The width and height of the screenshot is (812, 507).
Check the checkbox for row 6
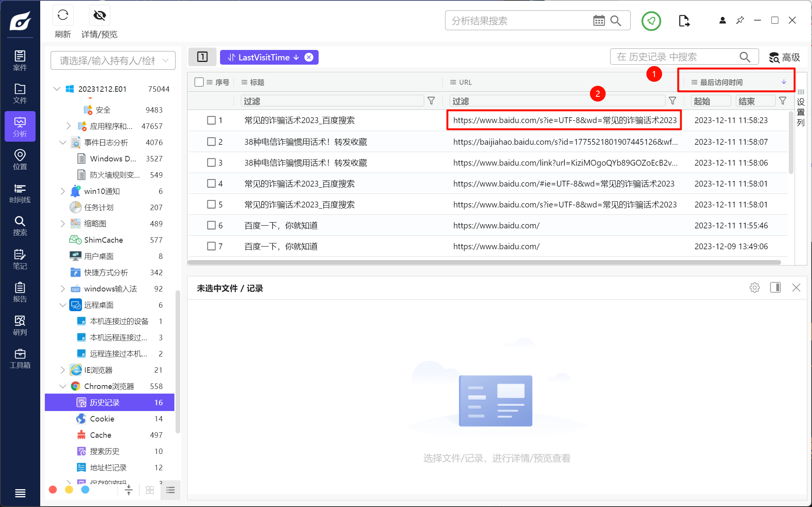pyautogui.click(x=211, y=225)
